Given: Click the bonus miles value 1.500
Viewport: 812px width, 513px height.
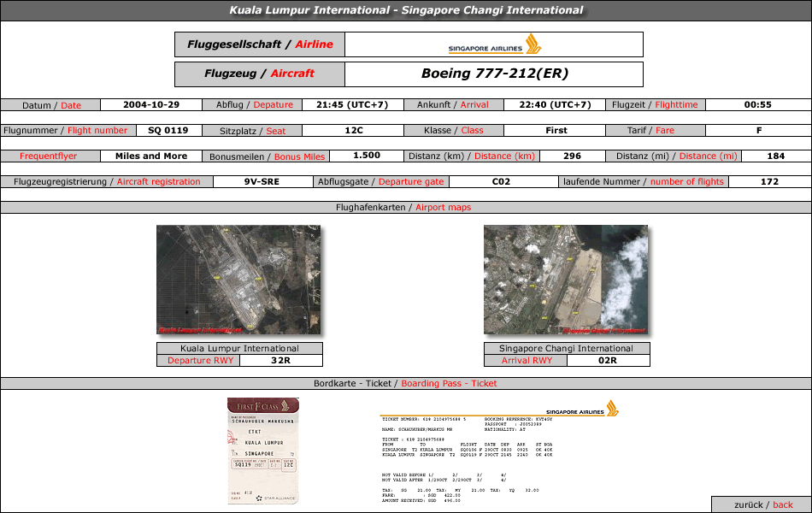Looking at the screenshot, I should [x=367, y=156].
